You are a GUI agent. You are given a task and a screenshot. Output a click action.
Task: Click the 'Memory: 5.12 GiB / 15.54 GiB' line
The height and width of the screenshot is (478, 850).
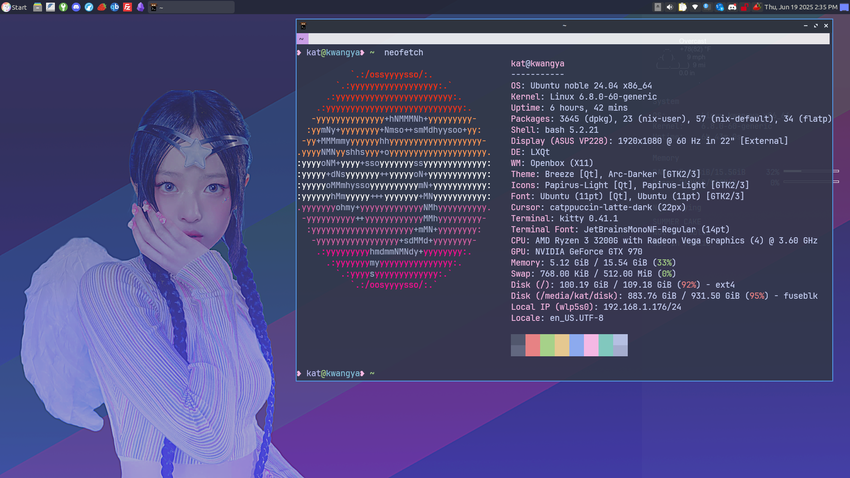[x=593, y=263]
